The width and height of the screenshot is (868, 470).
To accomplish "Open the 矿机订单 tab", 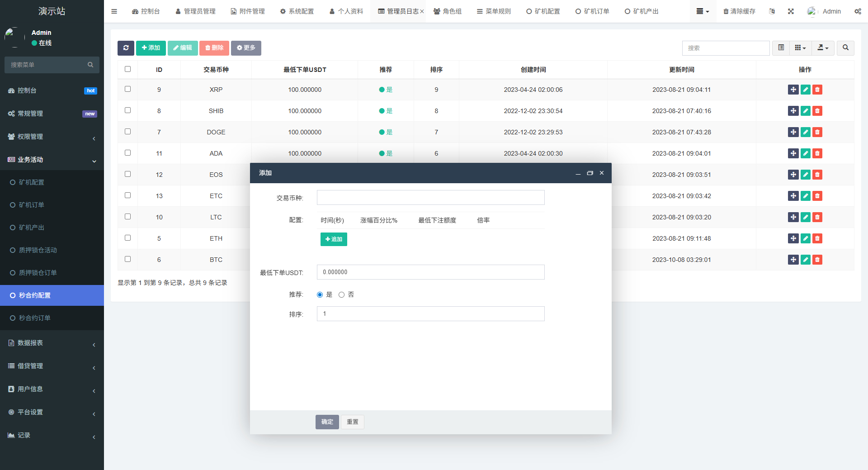I will [593, 11].
